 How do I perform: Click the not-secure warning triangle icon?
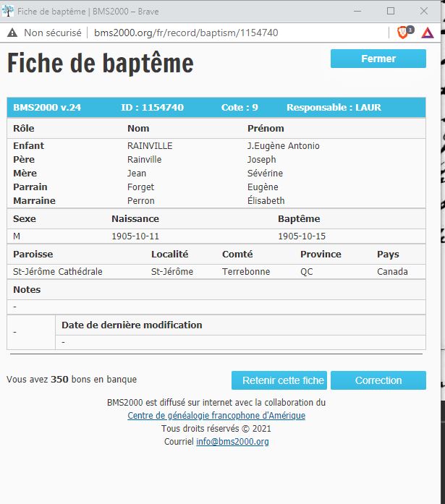pos(12,33)
